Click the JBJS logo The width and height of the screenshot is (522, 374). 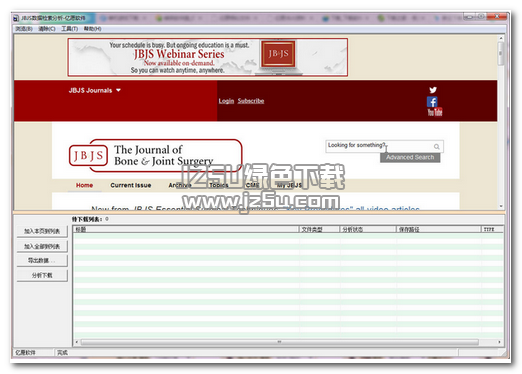tap(155, 155)
